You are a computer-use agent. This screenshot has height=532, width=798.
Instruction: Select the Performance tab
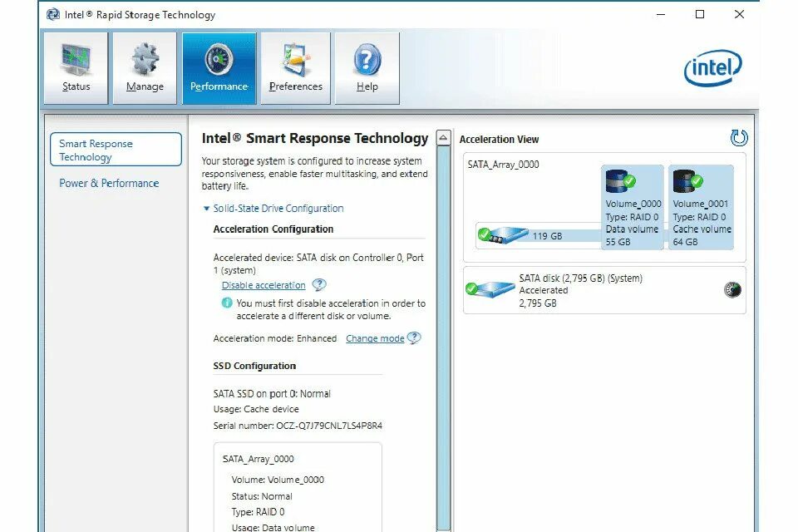219,68
